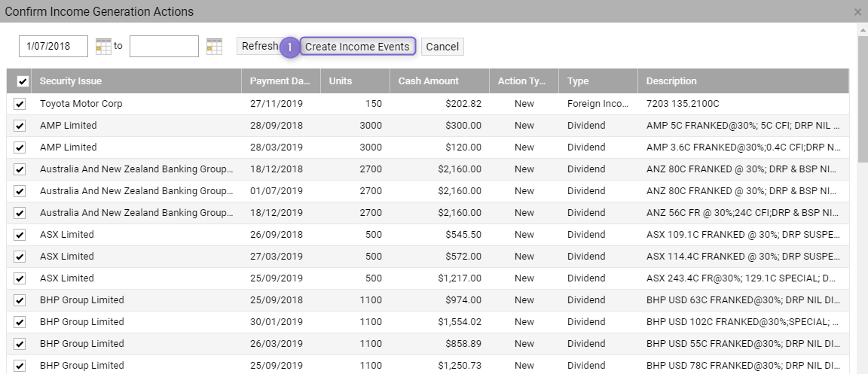The image size is (868, 374).
Task: Select Toyota Motor Corp security name
Action: click(81, 103)
